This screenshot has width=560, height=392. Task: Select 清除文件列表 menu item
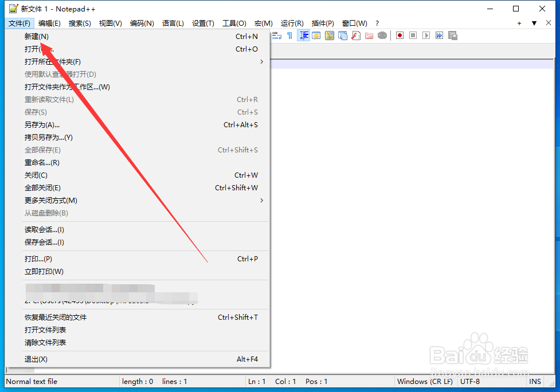[x=138, y=343]
